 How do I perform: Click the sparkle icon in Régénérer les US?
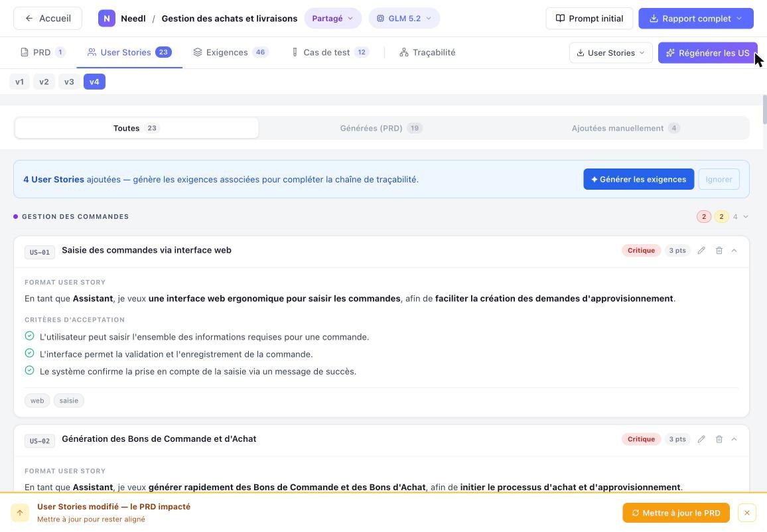coord(670,53)
